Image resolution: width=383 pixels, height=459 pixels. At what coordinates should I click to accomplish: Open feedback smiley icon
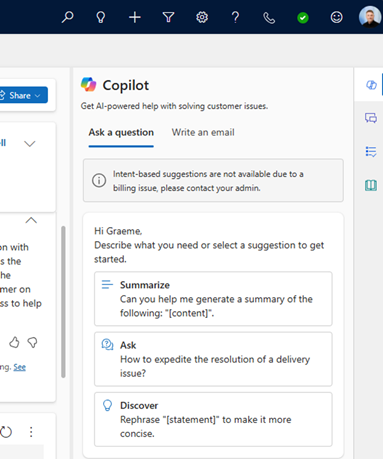[x=336, y=17]
